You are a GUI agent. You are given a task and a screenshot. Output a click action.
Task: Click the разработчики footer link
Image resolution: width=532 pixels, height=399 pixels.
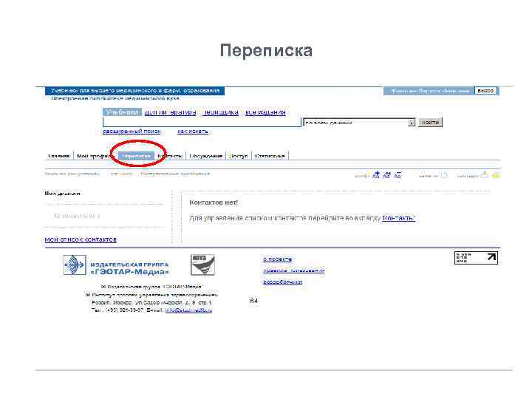tap(282, 282)
